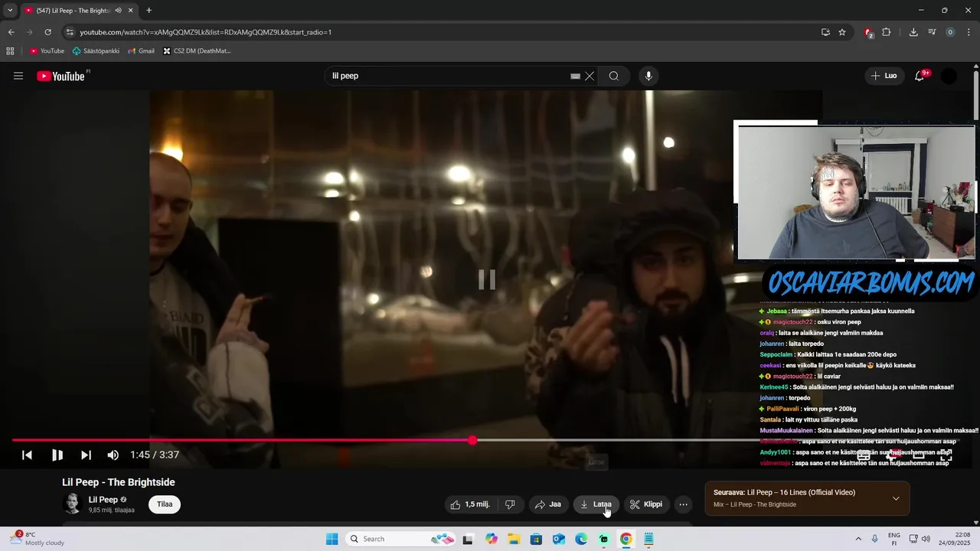Open the YouTube account avatar menu
980x551 pixels.
949,76
